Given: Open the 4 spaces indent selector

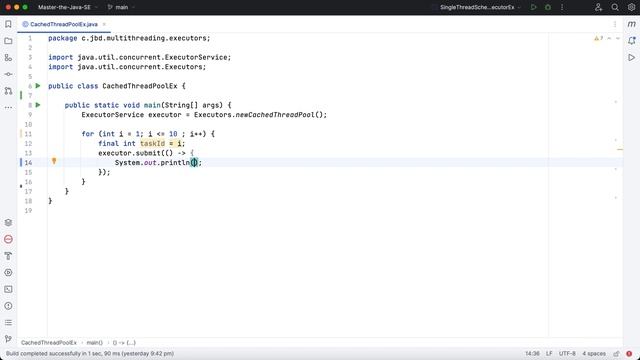Looking at the screenshot, I should 594,353.
